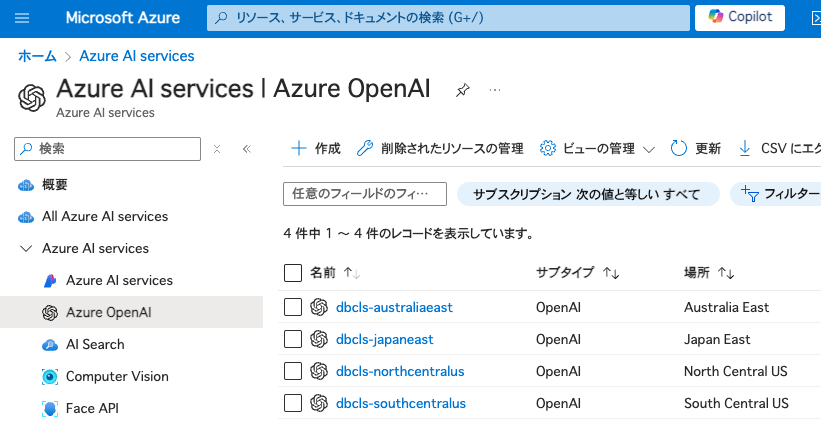
Task: Clear the sidebar search with X icon
Action: tap(216, 148)
